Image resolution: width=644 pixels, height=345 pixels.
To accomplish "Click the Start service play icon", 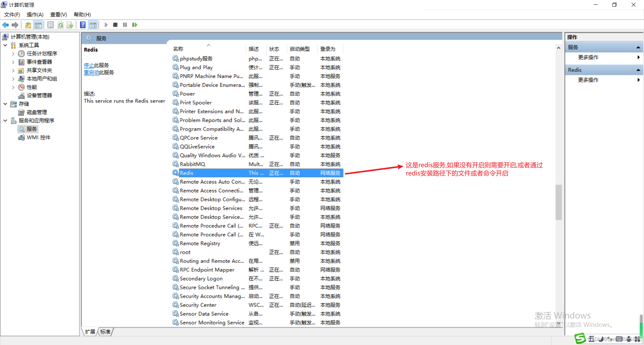I will 106,25.
